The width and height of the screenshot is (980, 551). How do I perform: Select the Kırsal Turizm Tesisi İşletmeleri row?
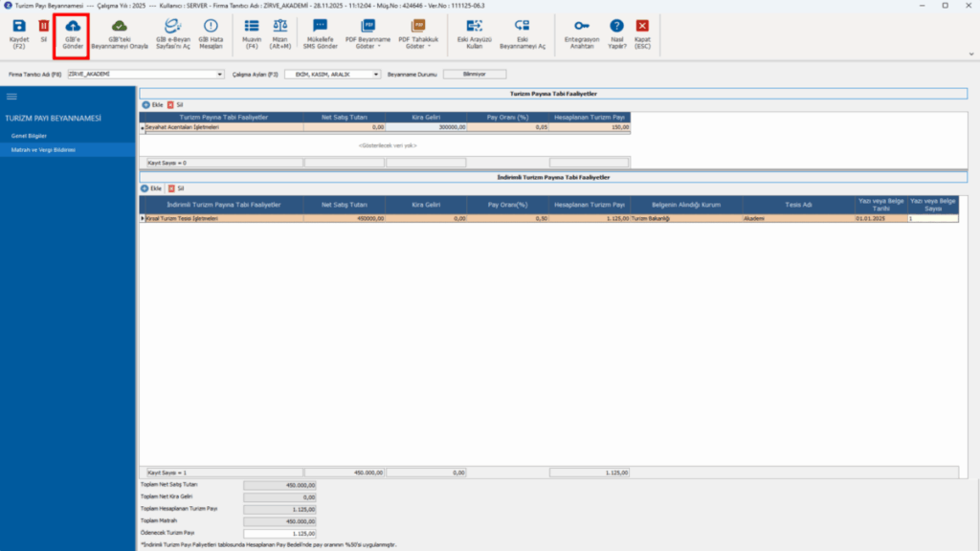pyautogui.click(x=548, y=219)
